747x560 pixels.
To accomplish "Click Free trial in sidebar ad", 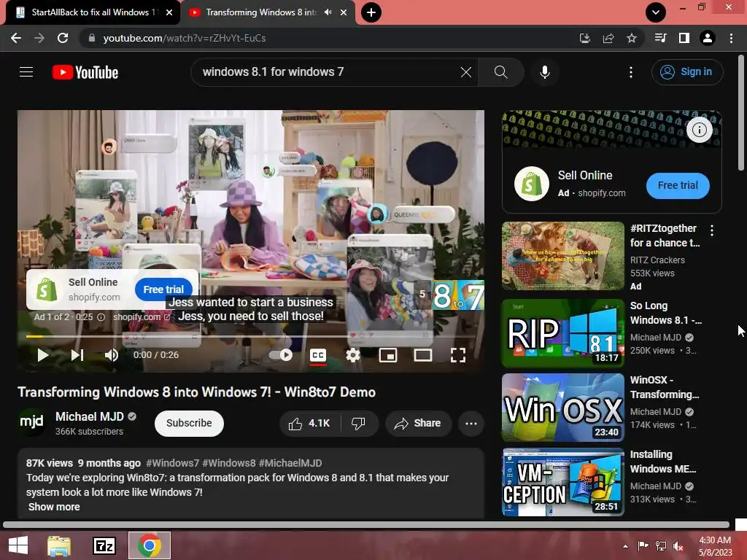I will click(678, 186).
